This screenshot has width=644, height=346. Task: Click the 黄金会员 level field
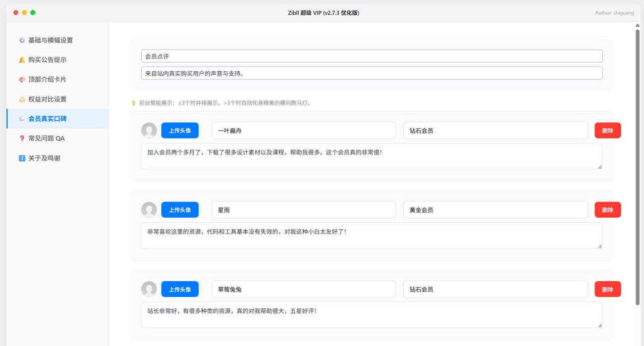495,210
